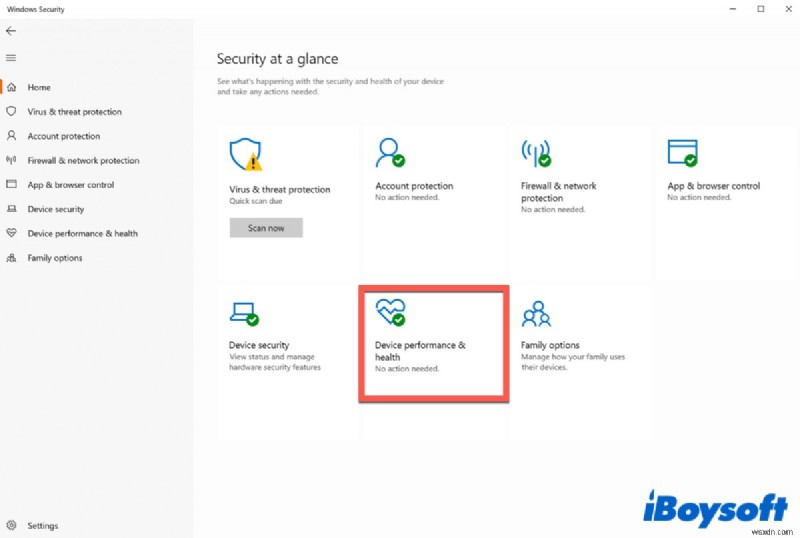800x538 pixels.
Task: Open the Firewall & network protection tile title
Action: pyautogui.click(x=558, y=192)
